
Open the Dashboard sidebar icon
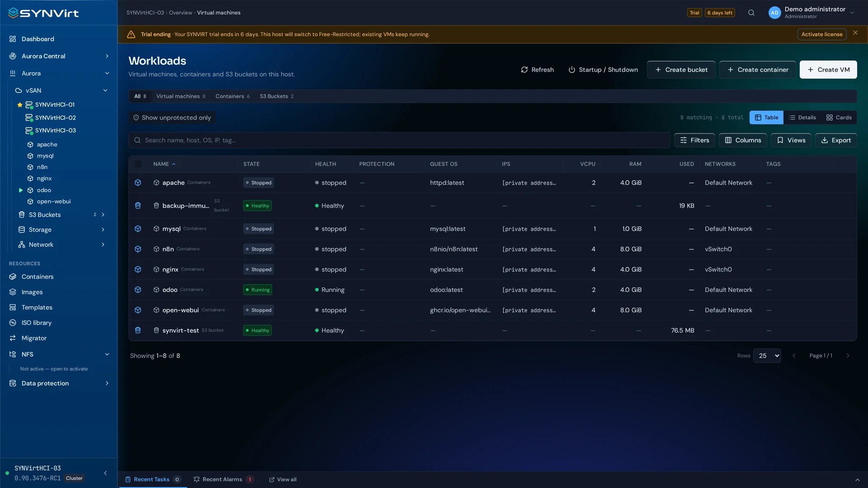13,39
